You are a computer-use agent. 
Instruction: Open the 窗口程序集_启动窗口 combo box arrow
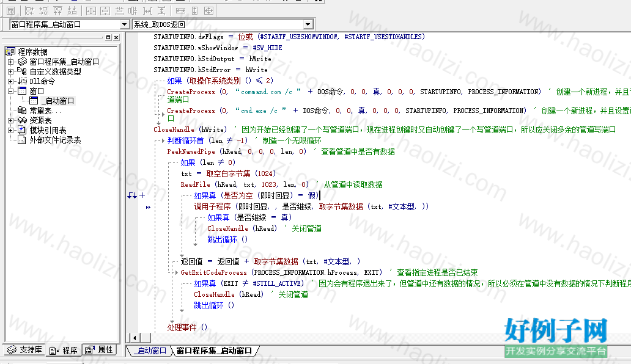(x=124, y=24)
